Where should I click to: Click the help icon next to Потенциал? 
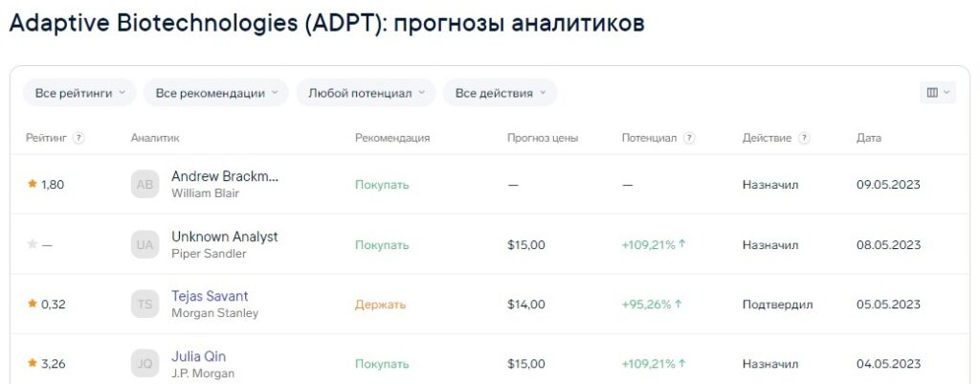(x=689, y=138)
